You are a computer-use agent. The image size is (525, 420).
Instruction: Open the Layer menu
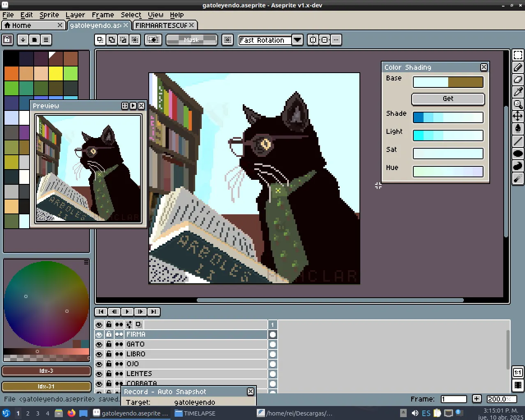click(x=75, y=15)
